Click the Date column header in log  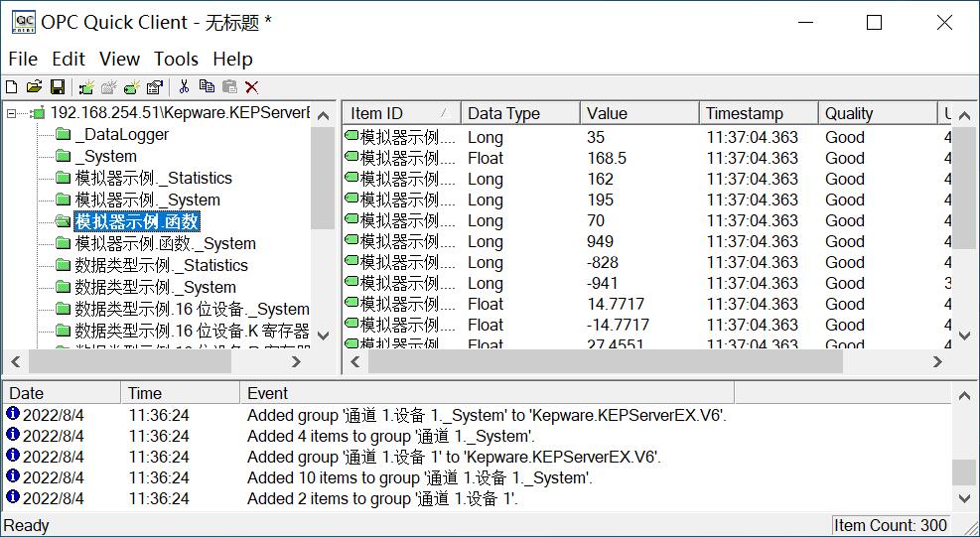(x=62, y=393)
